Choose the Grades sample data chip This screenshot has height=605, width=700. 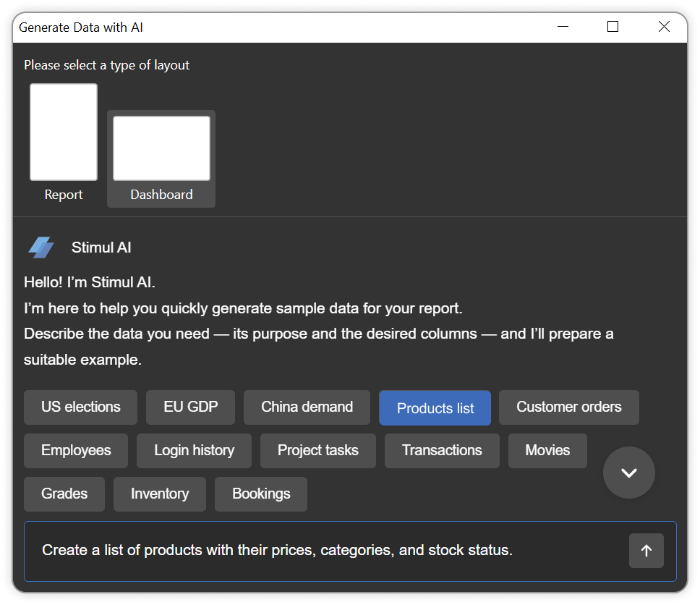64,494
